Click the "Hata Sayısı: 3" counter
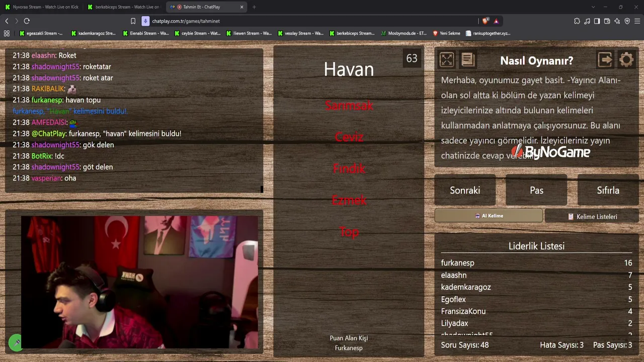 [561, 345]
